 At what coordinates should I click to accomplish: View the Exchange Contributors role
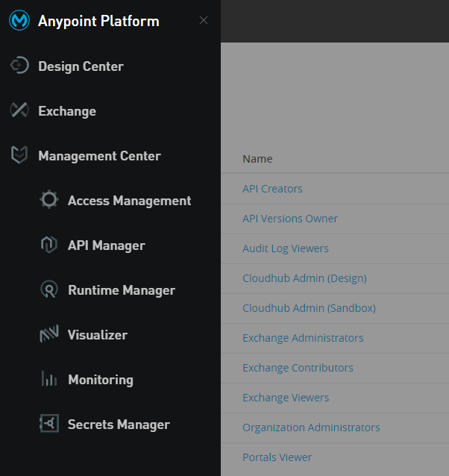pos(298,368)
